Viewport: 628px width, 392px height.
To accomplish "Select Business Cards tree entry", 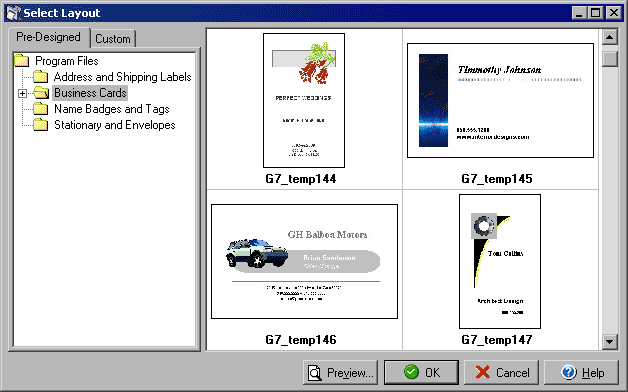I will click(90, 93).
